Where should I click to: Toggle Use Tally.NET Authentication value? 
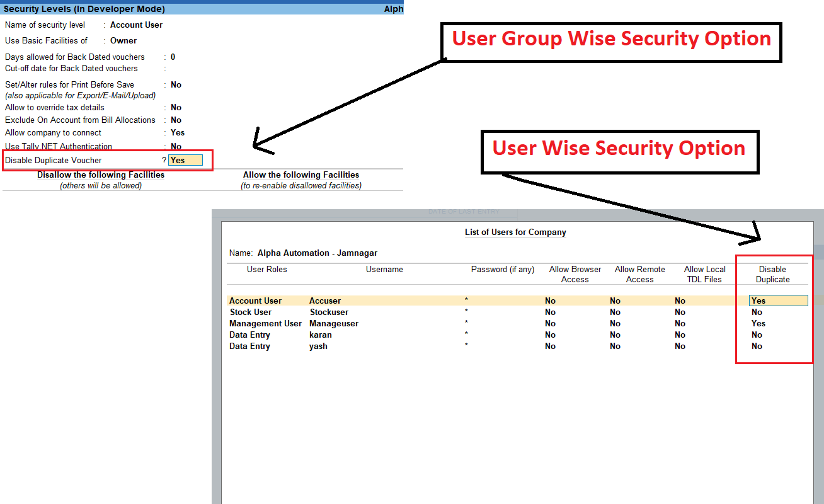coord(176,147)
